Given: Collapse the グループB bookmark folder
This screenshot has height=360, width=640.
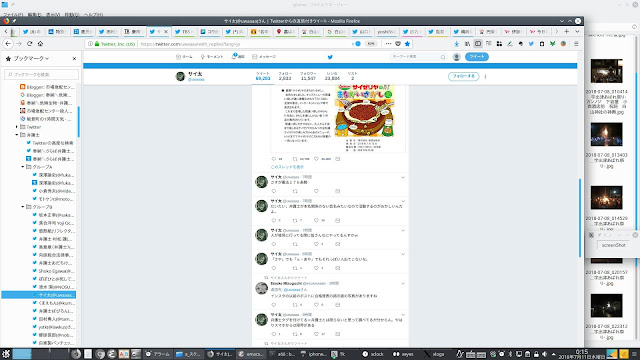Looking at the screenshot, I should (22, 207).
